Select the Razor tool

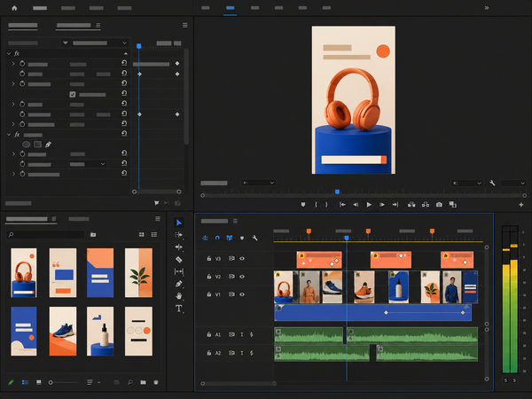click(179, 260)
